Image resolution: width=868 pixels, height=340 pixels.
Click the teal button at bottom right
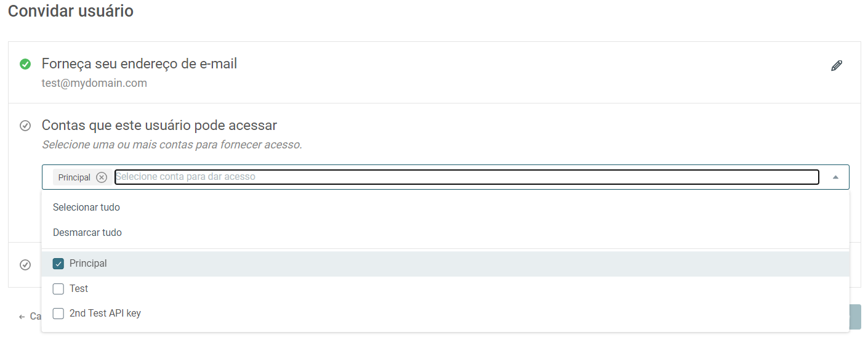pos(855,317)
